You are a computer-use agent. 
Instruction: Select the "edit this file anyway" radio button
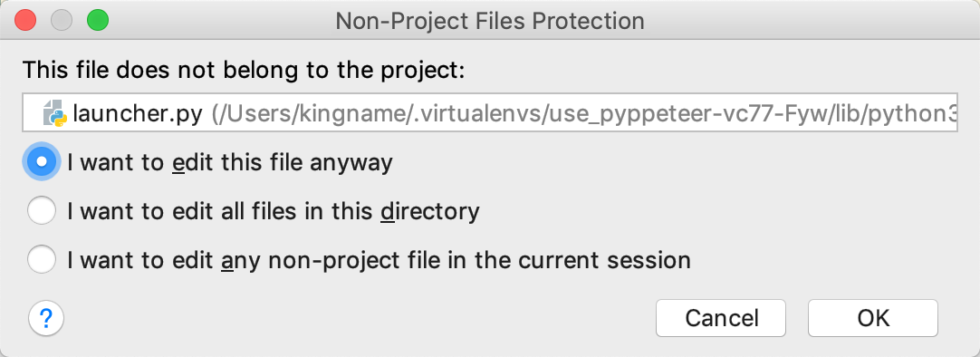click(42, 162)
